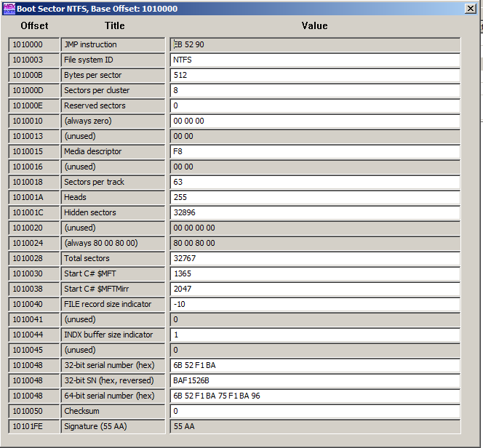
Task: Click offset cell 1010050
Action: click(34, 412)
